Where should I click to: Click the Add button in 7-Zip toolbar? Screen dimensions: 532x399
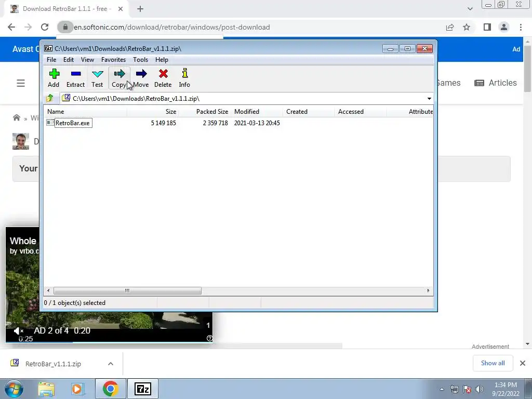coord(54,78)
